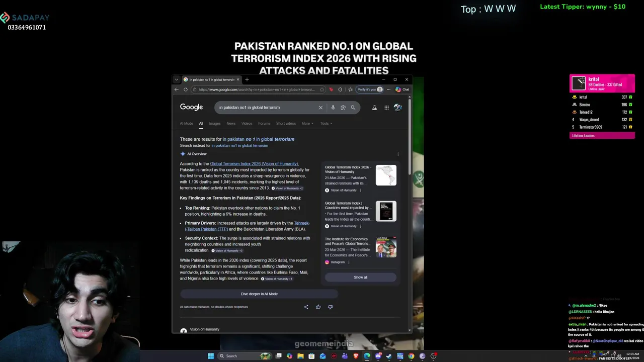Open Brave browser from taskbar
This screenshot has width=644, height=362.
[x=356, y=356]
